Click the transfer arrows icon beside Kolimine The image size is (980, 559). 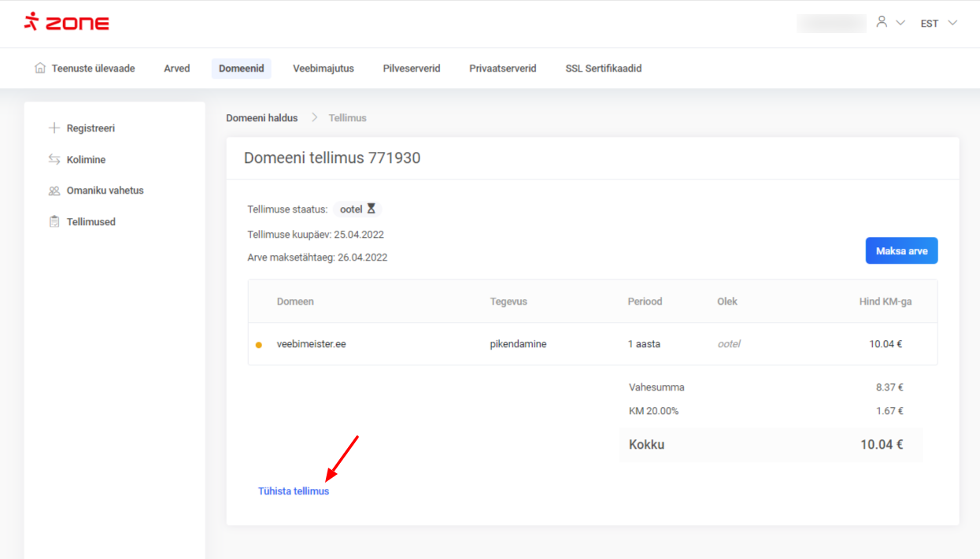pyautogui.click(x=54, y=160)
